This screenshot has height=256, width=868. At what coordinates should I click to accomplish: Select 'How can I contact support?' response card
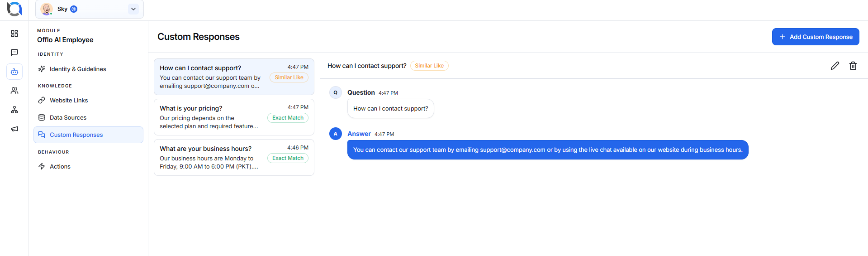pos(234,77)
